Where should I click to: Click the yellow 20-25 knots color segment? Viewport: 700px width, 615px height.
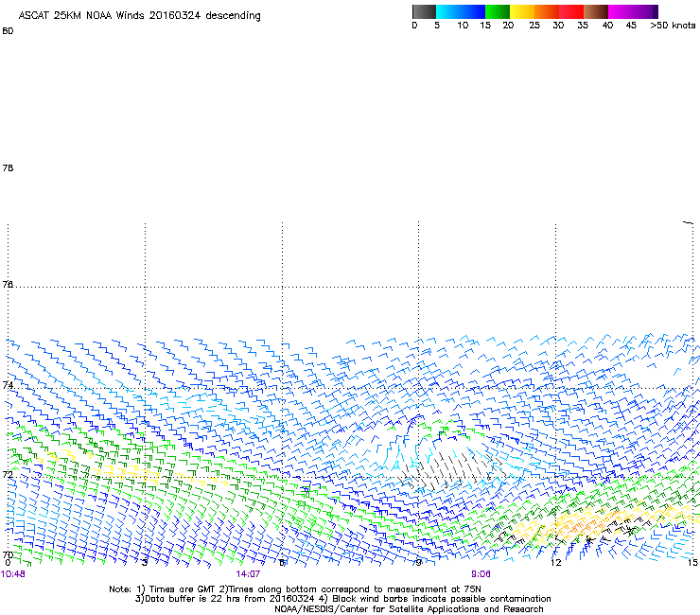522,11
